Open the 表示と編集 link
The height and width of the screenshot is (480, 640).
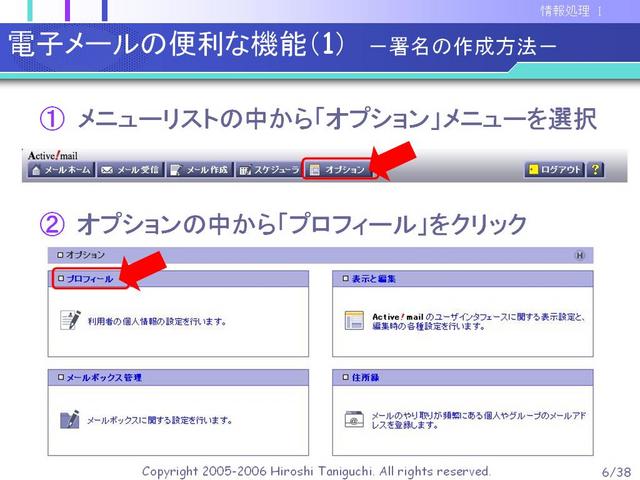pyautogui.click(x=373, y=279)
